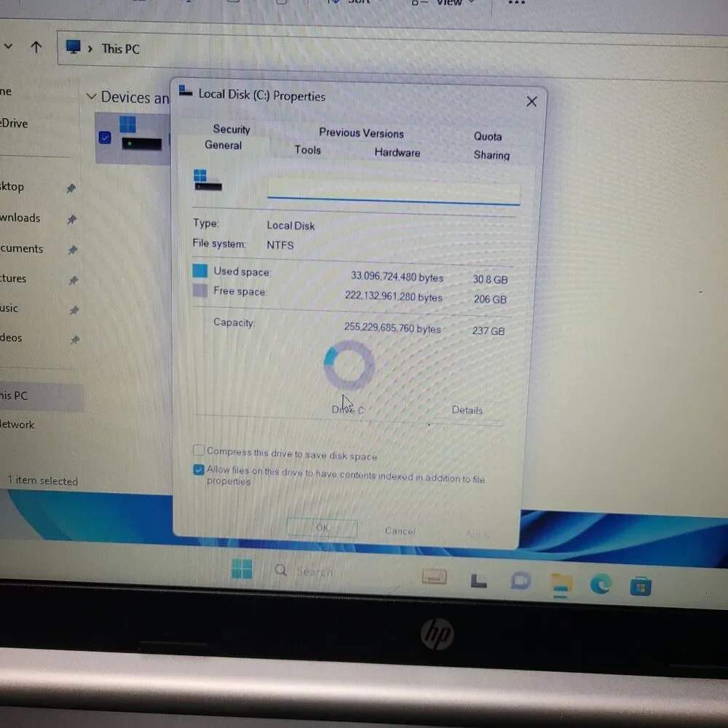Open Network in the navigation pane
Viewport: 728px width, 728px height.
[17, 424]
